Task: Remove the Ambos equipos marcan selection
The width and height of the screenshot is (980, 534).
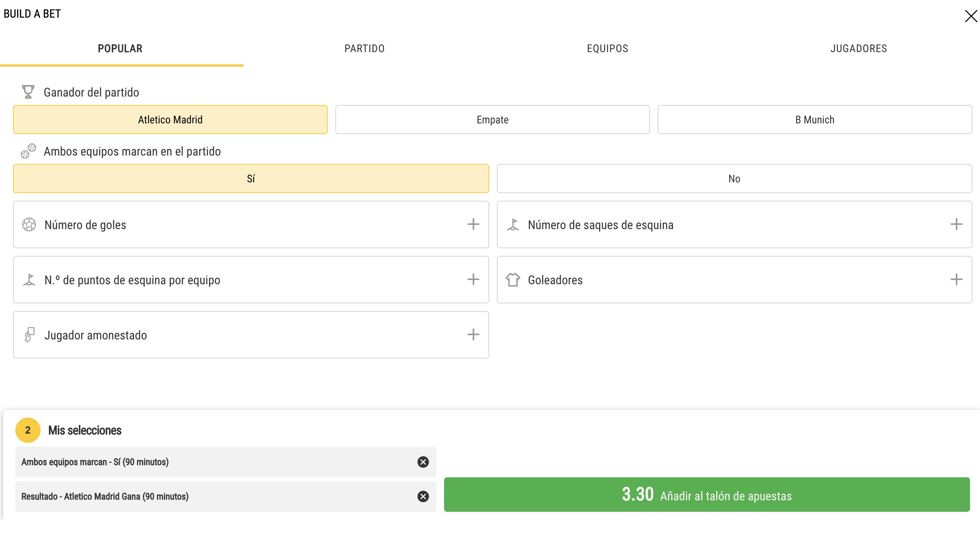Action: [x=423, y=462]
